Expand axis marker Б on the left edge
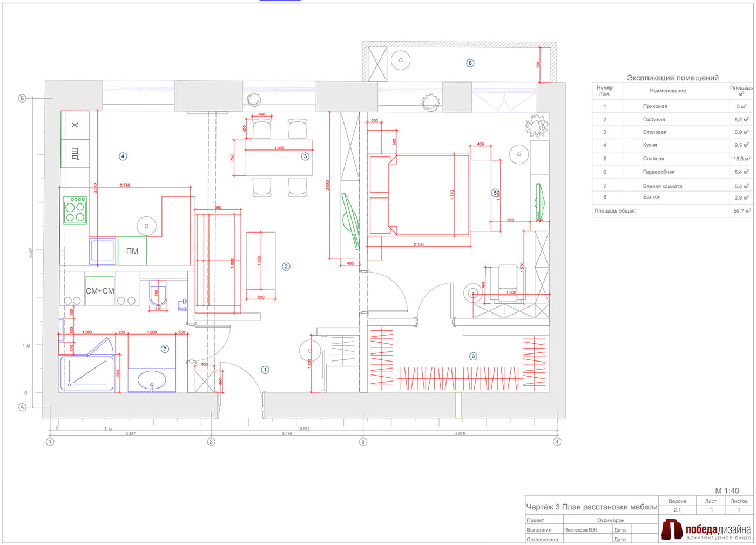 pos(22,99)
